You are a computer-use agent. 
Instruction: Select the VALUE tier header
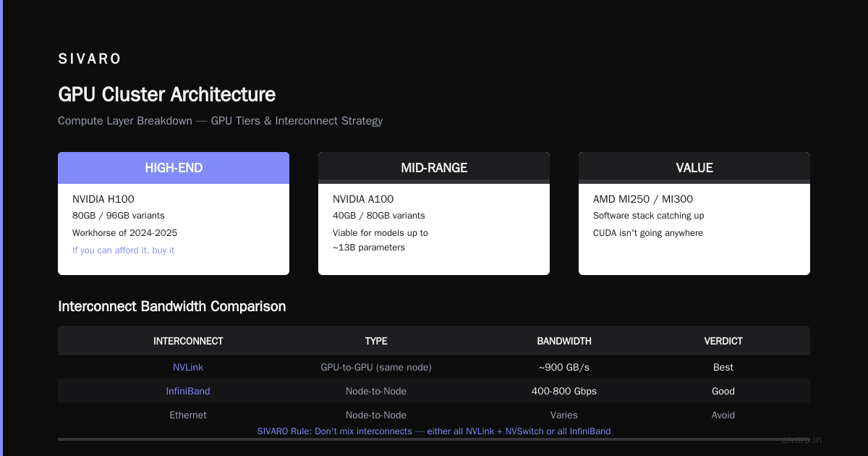[x=694, y=168]
